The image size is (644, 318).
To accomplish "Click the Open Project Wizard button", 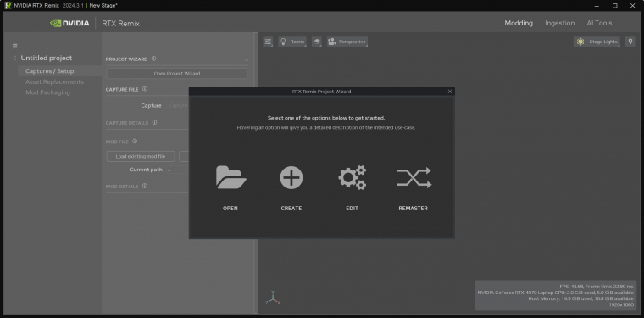I will coord(177,74).
